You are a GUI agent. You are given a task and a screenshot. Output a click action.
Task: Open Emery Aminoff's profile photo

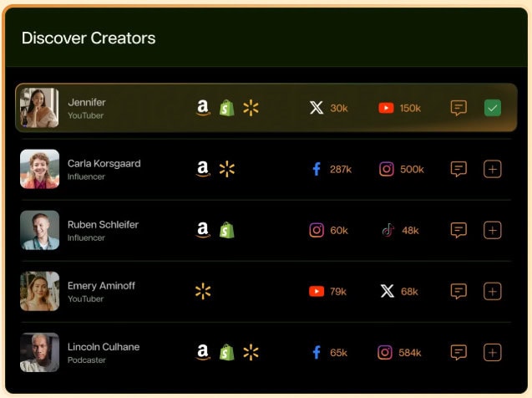39,291
